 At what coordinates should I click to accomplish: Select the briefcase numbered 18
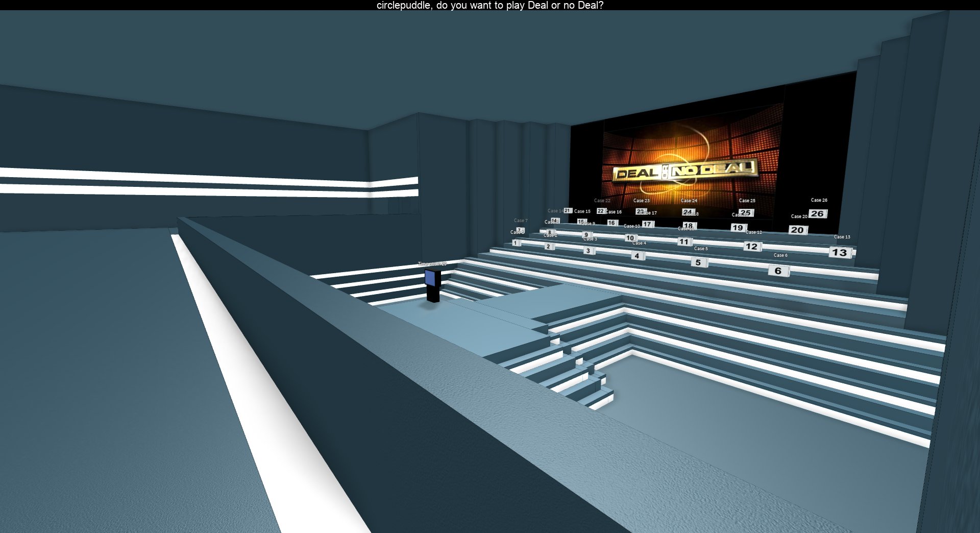[x=689, y=226]
